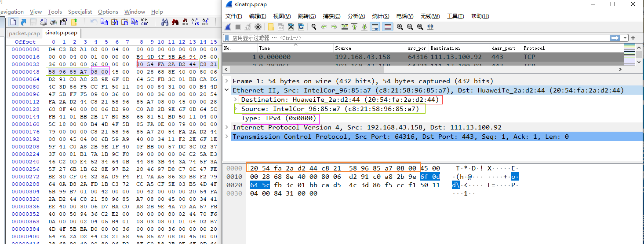This screenshot has height=244, width=644.
Task: Open Tools menu in hex editor
Action: tap(55, 11)
